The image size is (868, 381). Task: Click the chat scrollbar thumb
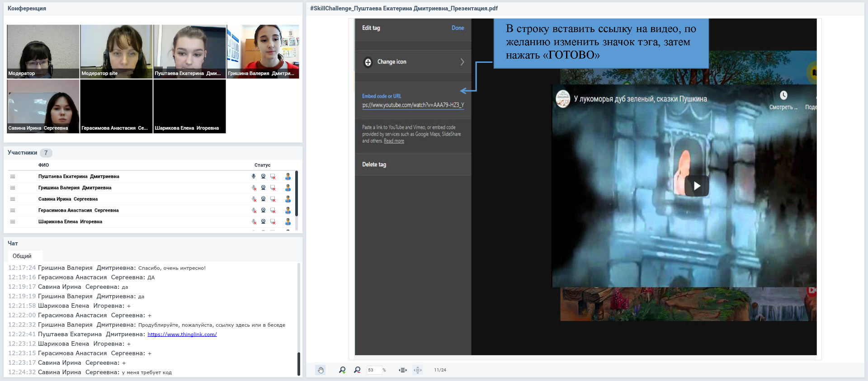pyautogui.click(x=299, y=364)
